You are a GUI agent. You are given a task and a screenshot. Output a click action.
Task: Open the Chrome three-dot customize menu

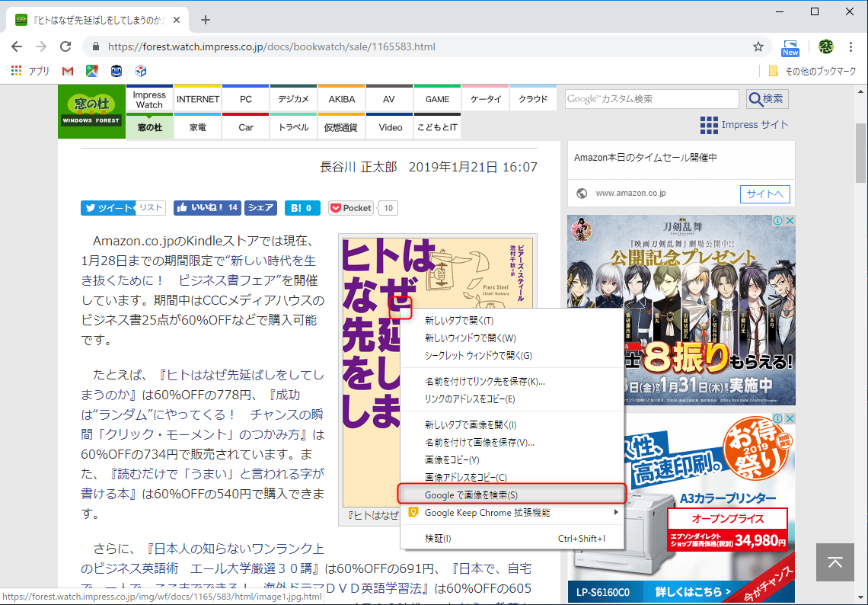click(x=850, y=46)
